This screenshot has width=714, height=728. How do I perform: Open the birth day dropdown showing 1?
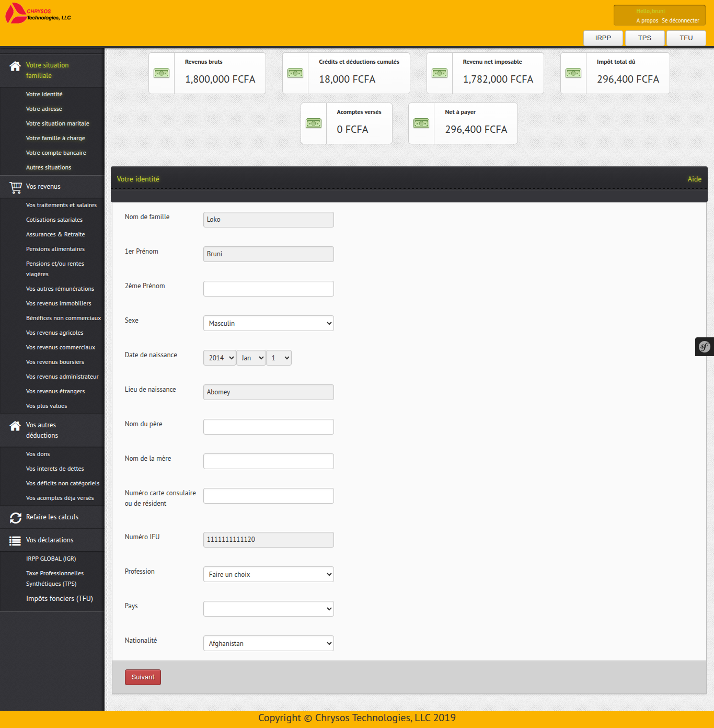pyautogui.click(x=279, y=358)
